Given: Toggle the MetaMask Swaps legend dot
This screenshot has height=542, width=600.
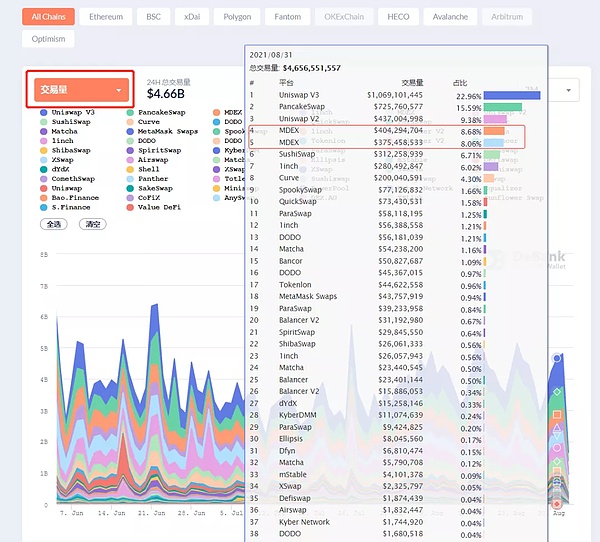Looking at the screenshot, I should click(131, 131).
